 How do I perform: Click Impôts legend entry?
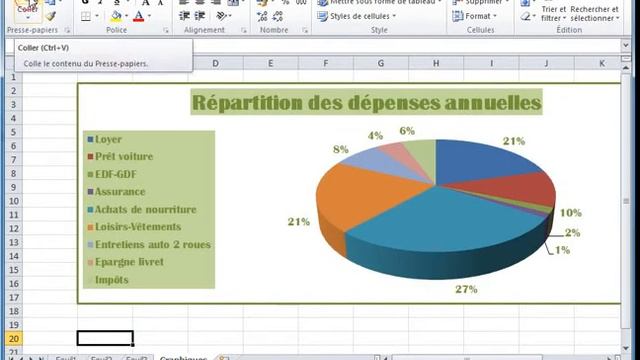(x=108, y=280)
